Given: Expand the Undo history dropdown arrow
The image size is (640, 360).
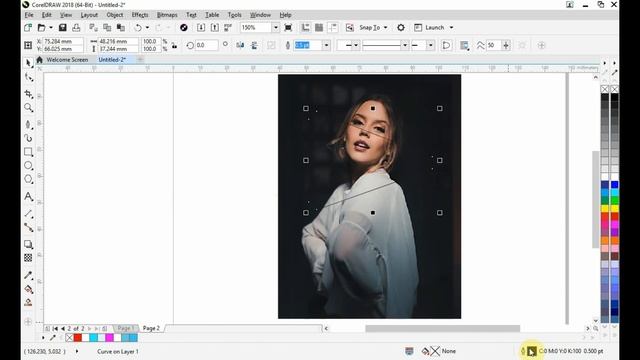Looking at the screenshot, I should pos(147,27).
